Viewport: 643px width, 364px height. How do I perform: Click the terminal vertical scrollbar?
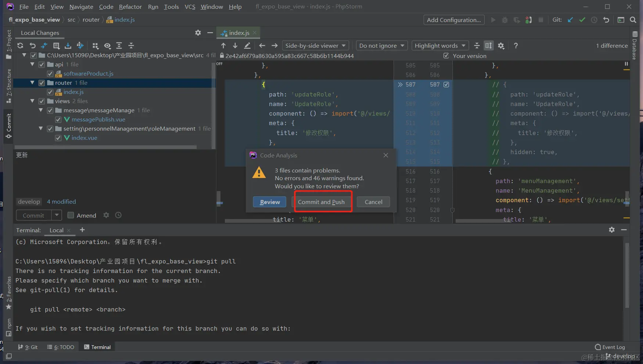coord(627,275)
